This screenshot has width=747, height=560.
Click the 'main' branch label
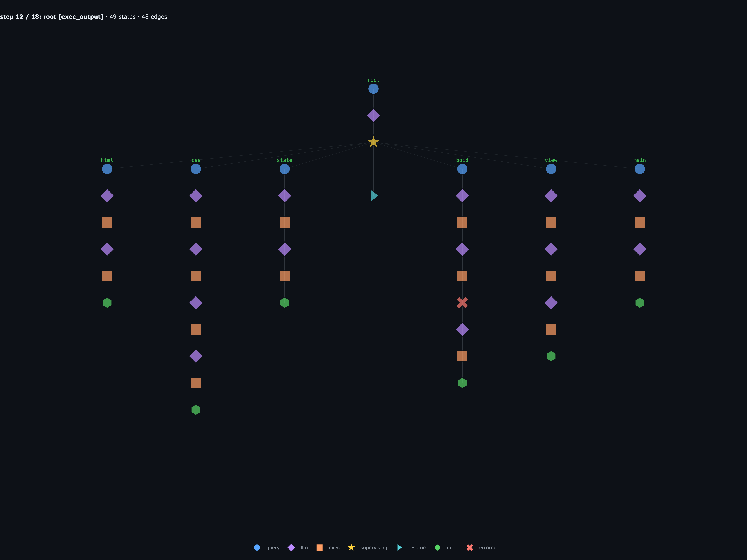tap(640, 160)
